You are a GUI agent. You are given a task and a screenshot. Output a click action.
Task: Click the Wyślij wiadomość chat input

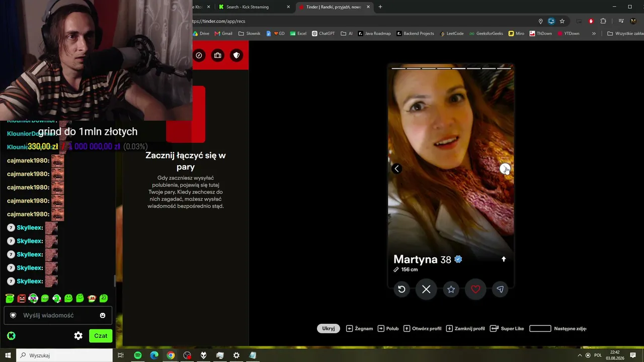(x=58, y=315)
